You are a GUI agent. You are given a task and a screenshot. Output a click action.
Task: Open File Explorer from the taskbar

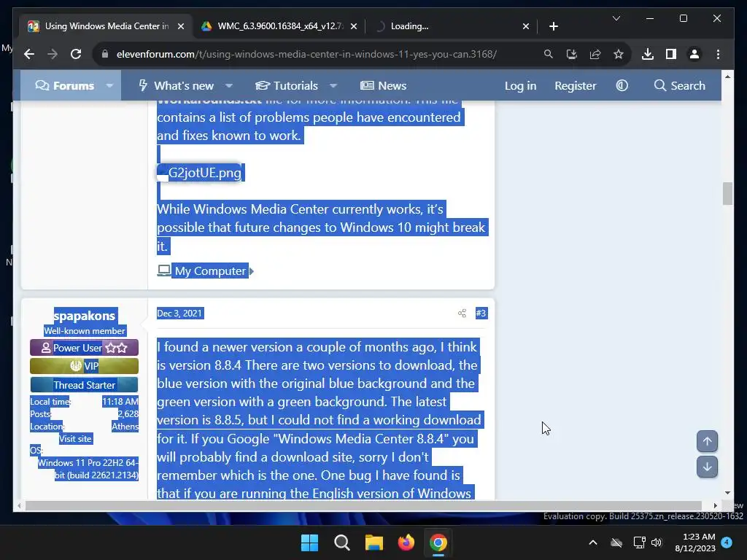tap(374, 542)
